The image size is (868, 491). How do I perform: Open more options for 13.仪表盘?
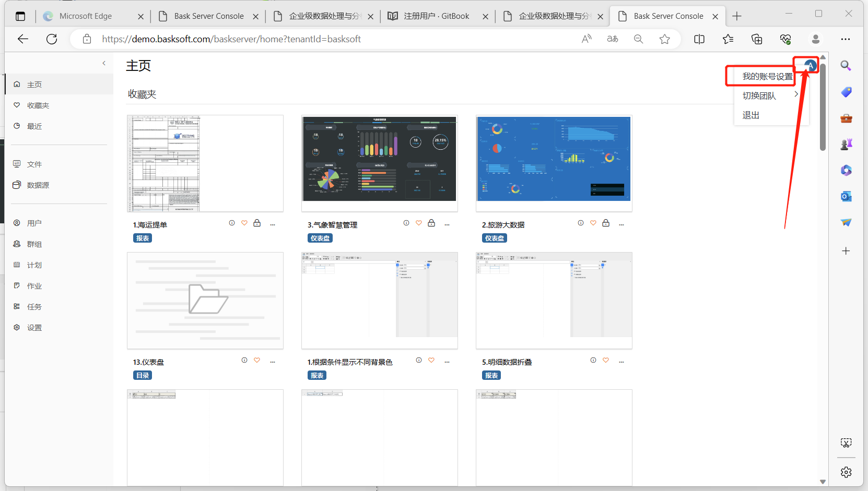click(x=273, y=362)
